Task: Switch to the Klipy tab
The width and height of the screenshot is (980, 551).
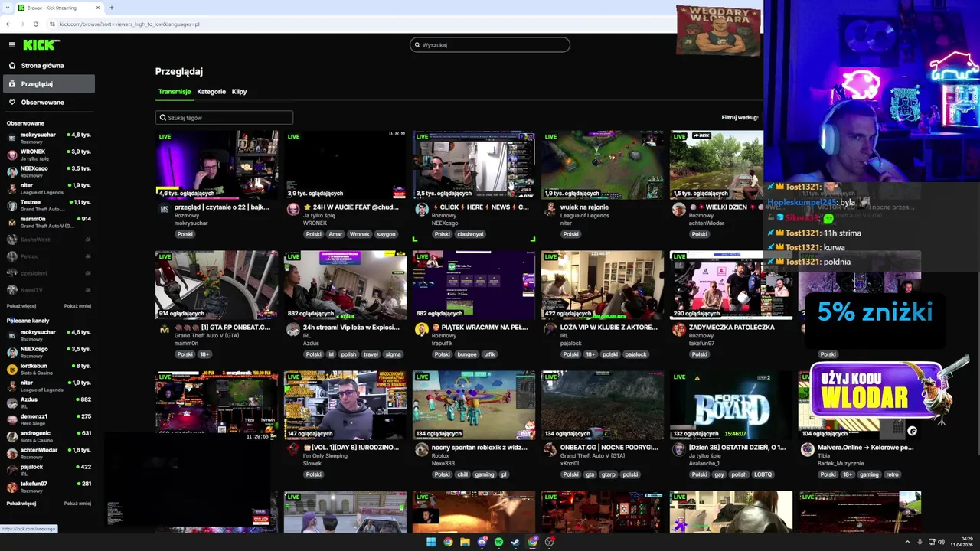Action: point(239,92)
